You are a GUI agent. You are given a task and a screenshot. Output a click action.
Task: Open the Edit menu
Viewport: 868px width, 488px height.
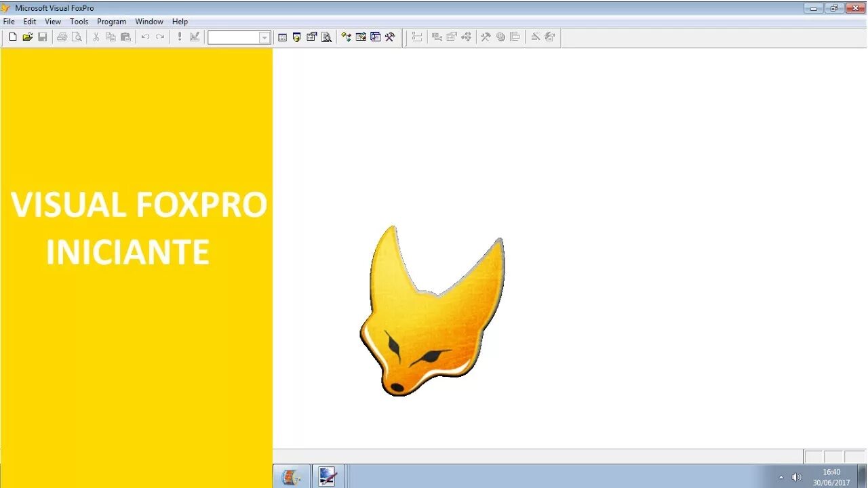[x=30, y=22]
